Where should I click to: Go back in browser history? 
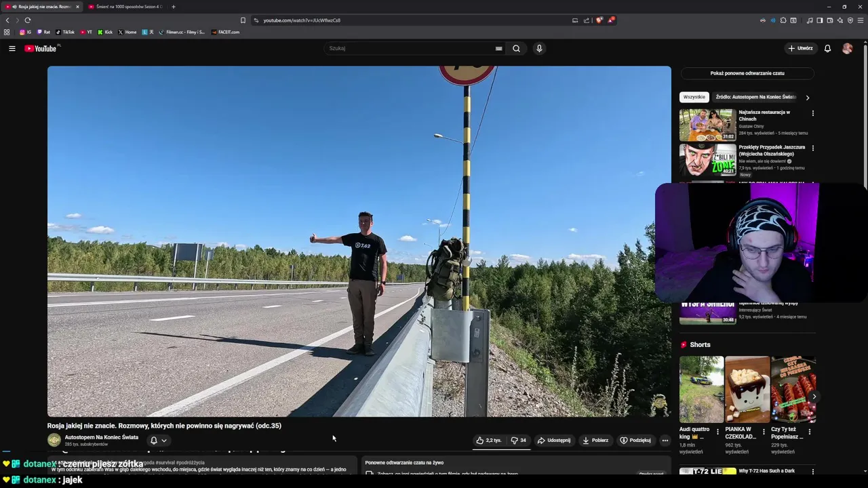(x=7, y=20)
